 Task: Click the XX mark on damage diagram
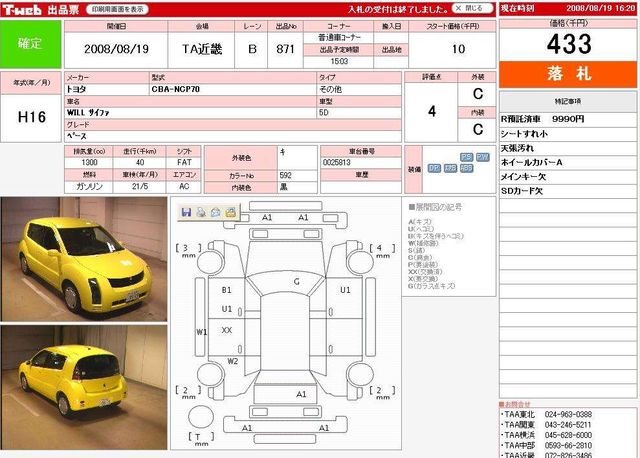pyautogui.click(x=227, y=330)
